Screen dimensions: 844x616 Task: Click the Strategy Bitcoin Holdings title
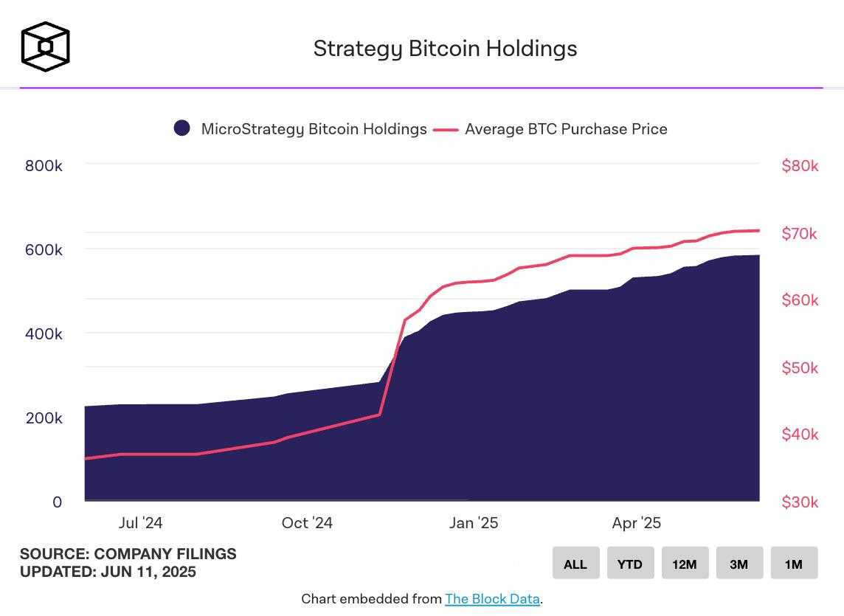coord(445,49)
